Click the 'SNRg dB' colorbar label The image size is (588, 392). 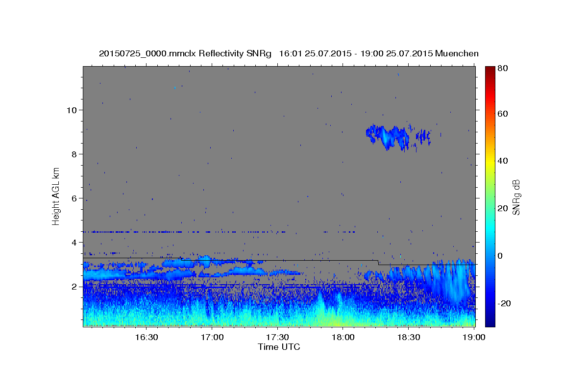point(516,197)
